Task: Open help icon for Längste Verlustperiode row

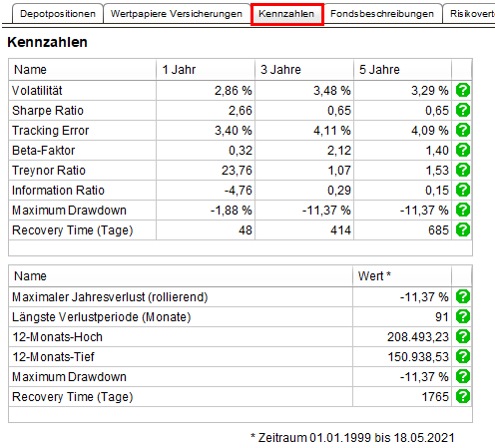Action: pyautogui.click(x=463, y=316)
